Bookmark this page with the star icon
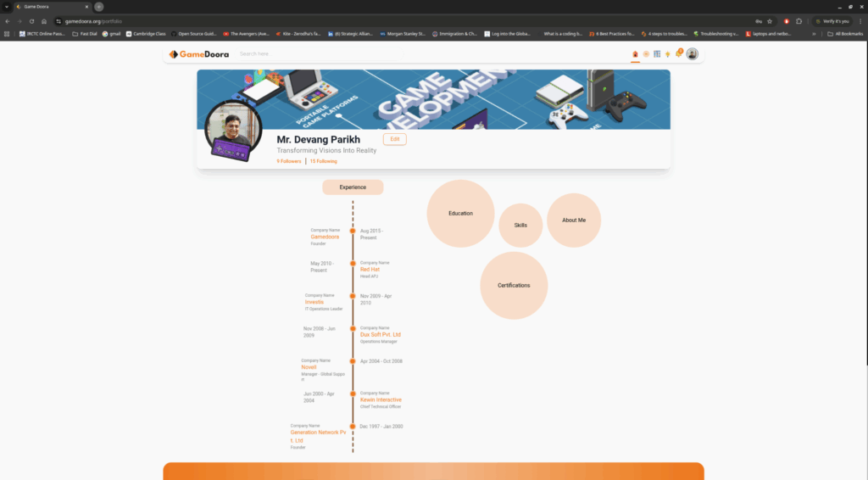 770,21
